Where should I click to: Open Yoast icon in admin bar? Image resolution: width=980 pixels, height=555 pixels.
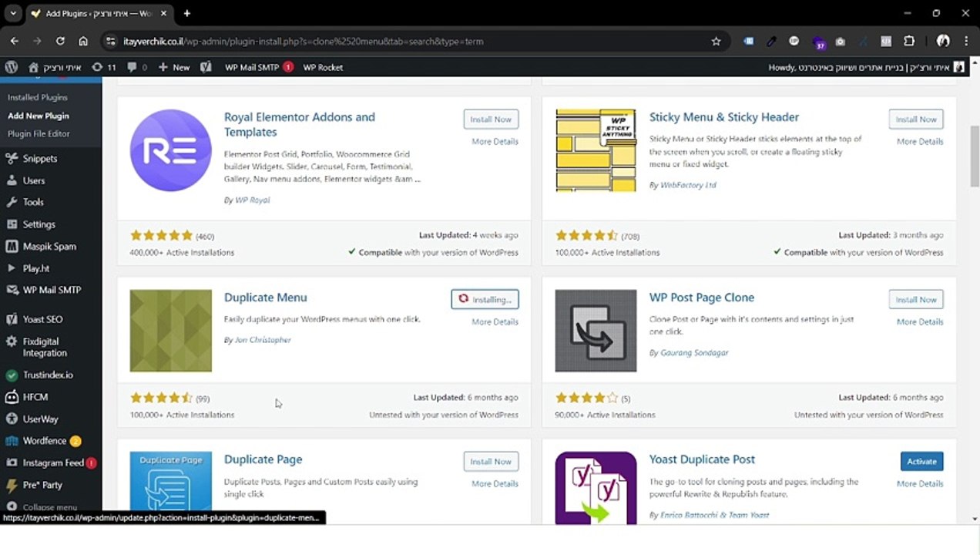pyautogui.click(x=206, y=67)
